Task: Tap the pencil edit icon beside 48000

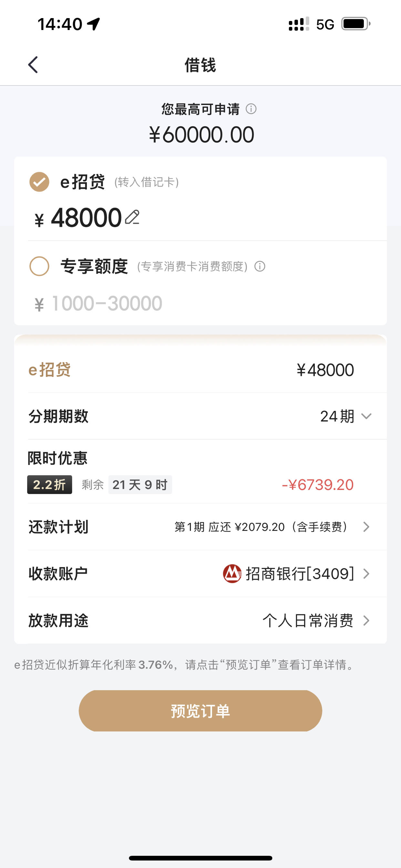Action: [x=132, y=217]
